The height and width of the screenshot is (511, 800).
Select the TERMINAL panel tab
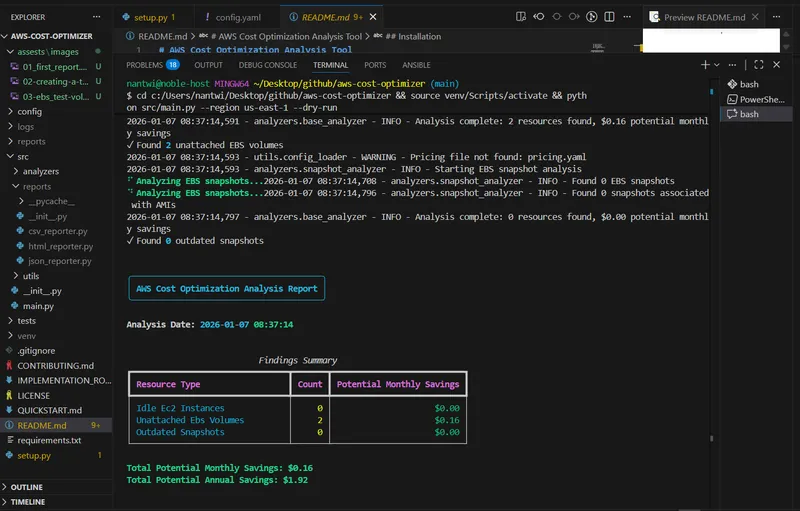(x=331, y=65)
